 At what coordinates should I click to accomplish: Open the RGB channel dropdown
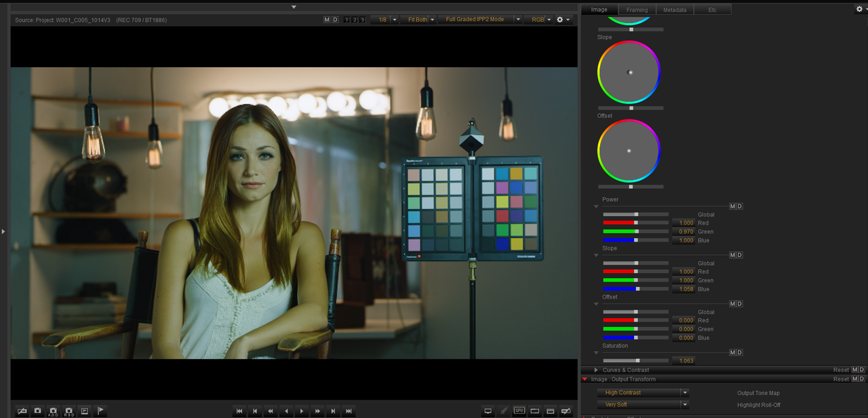click(x=540, y=20)
